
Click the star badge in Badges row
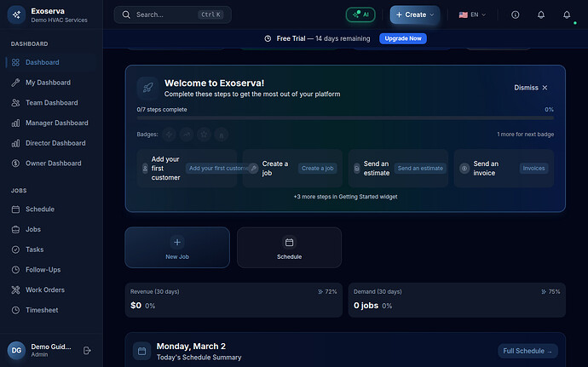click(x=204, y=135)
